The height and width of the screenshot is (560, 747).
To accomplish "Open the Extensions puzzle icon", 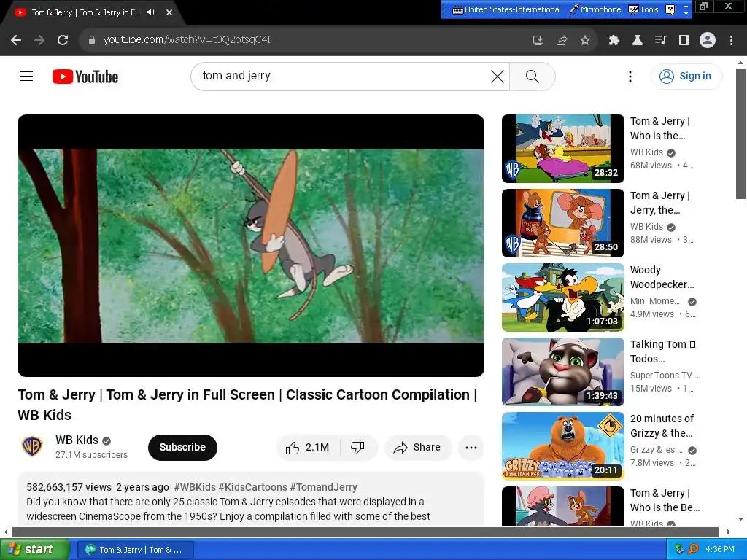I will point(614,41).
